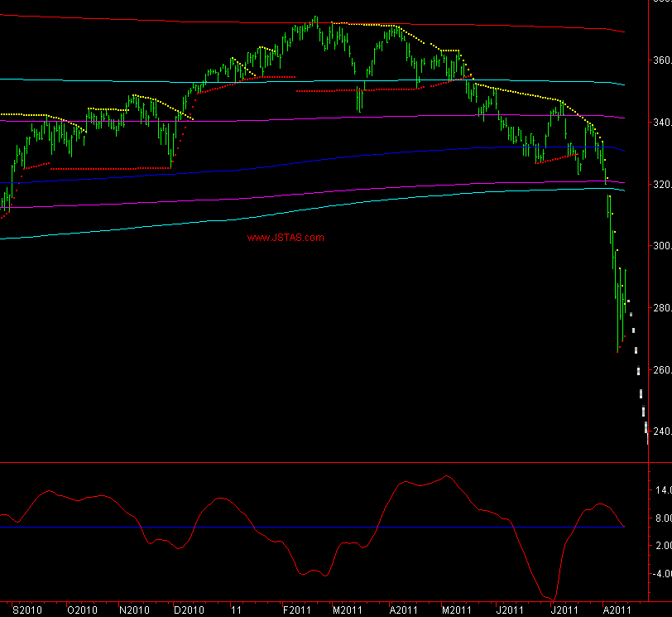This screenshot has width=672, height=617.
Task: Select the 14.0 oscillator scale label
Action: [x=661, y=490]
